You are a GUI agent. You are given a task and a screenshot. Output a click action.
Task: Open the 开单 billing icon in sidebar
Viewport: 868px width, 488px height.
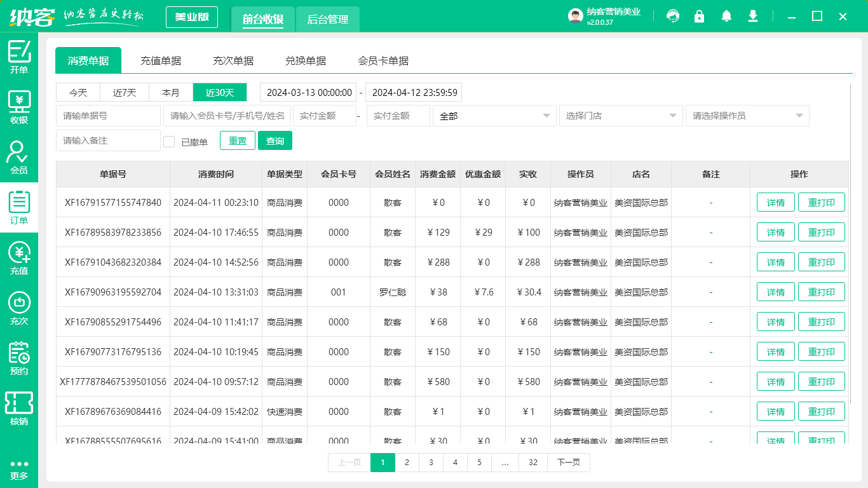[19, 57]
